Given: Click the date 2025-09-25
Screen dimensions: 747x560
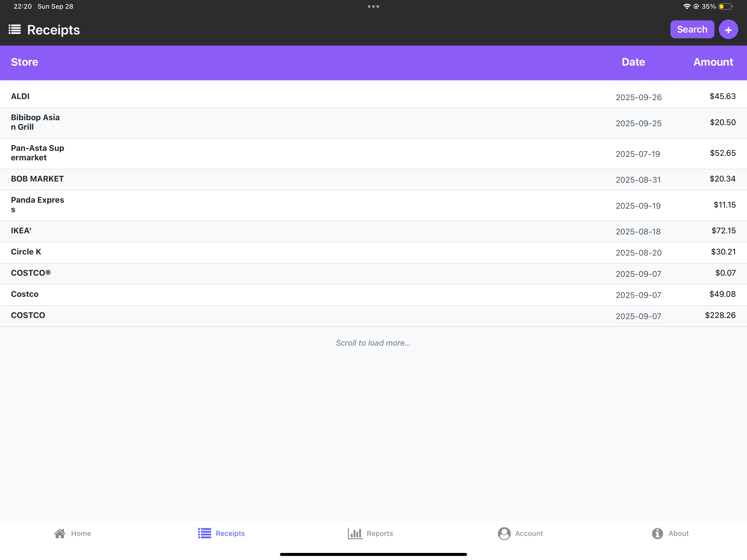Looking at the screenshot, I should click(x=638, y=123).
